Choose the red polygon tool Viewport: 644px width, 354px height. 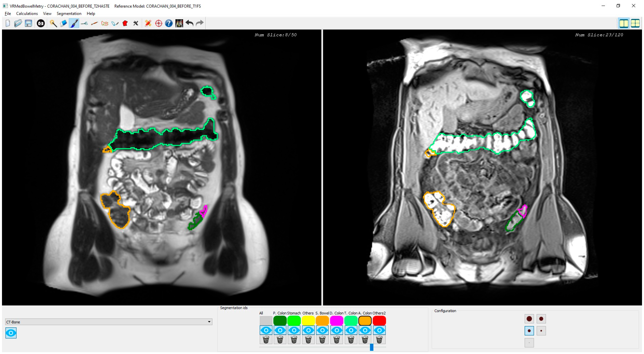point(125,23)
